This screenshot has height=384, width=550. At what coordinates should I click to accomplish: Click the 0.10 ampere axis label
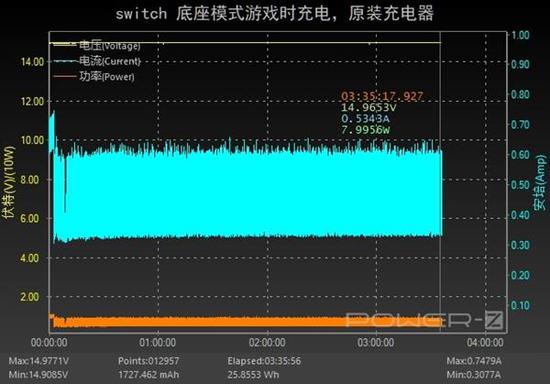tap(520, 305)
